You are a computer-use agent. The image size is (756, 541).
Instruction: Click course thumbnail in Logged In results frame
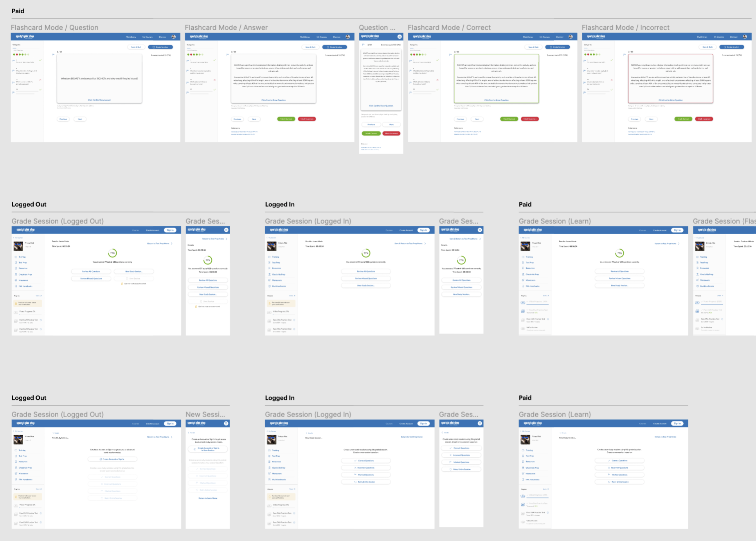tap(272, 246)
